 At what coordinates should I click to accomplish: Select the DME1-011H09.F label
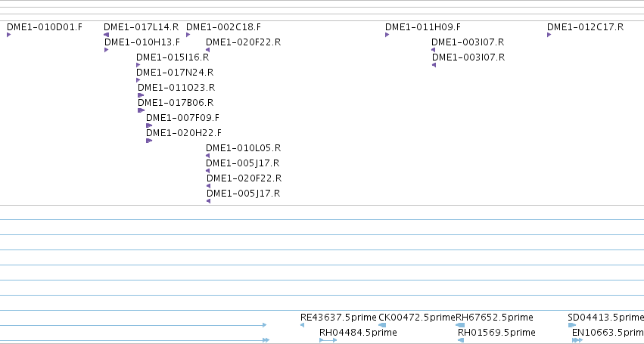point(422,27)
